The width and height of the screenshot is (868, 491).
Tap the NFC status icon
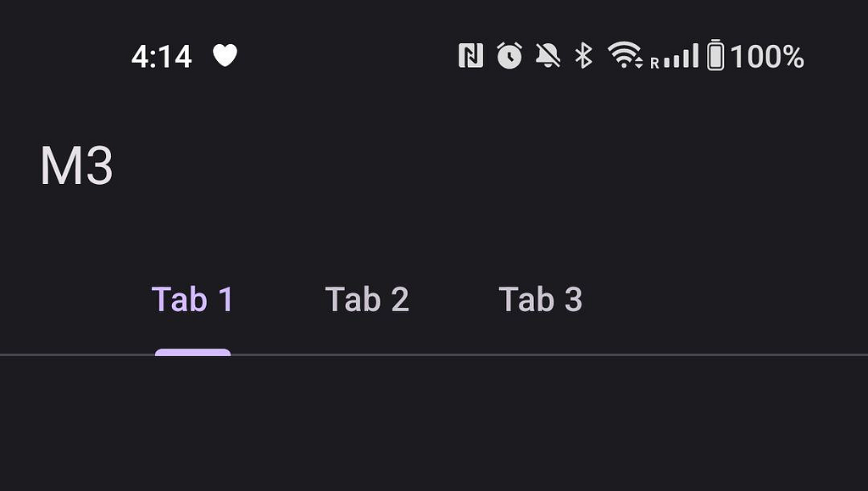click(x=470, y=56)
